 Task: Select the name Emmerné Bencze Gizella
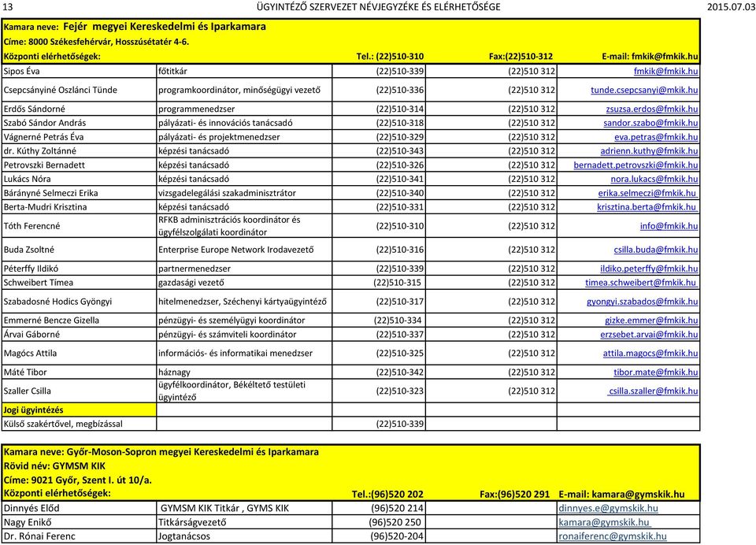tap(52, 321)
